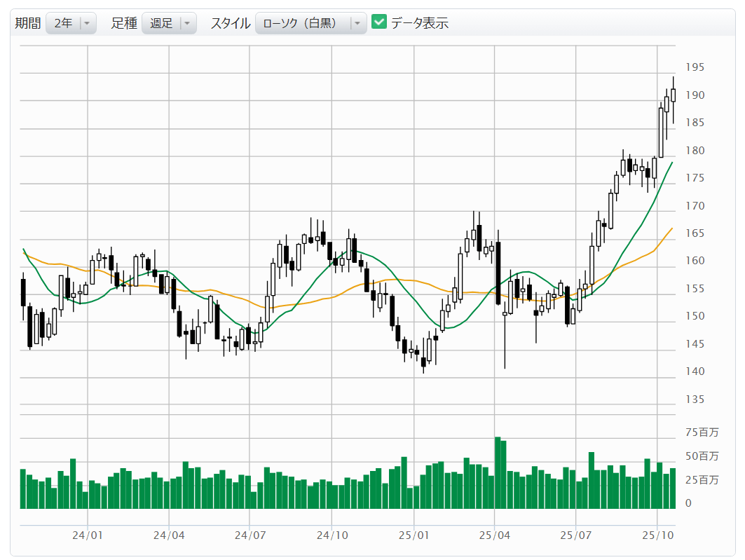
Task: Click the 24/07 date label on x-axis
Action: tap(250, 535)
